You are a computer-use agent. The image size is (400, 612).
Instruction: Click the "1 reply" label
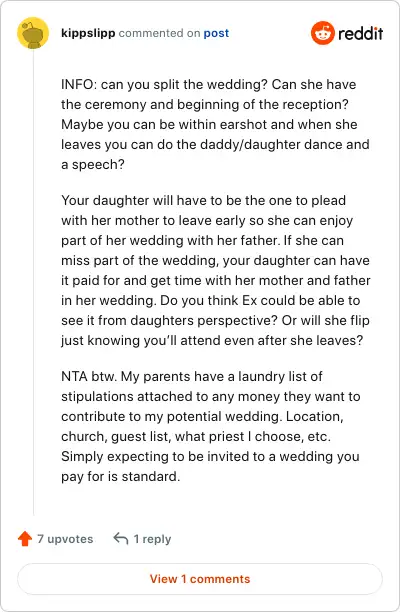[x=153, y=539]
